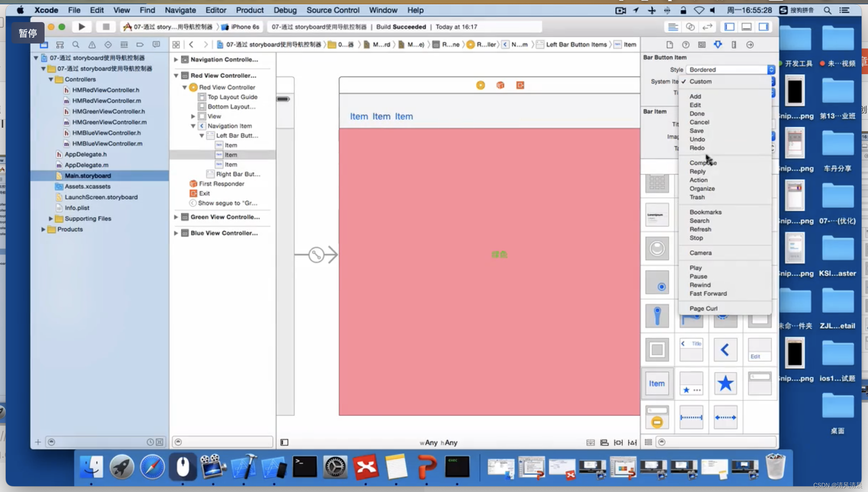Select the Camera system item icon
The image size is (868, 492).
click(x=700, y=252)
